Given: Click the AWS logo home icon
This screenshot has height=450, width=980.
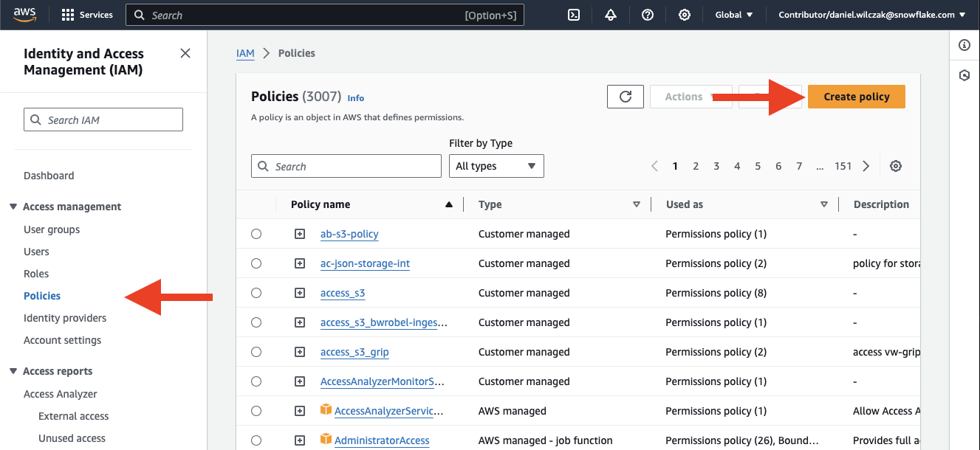Looking at the screenshot, I should click(25, 15).
